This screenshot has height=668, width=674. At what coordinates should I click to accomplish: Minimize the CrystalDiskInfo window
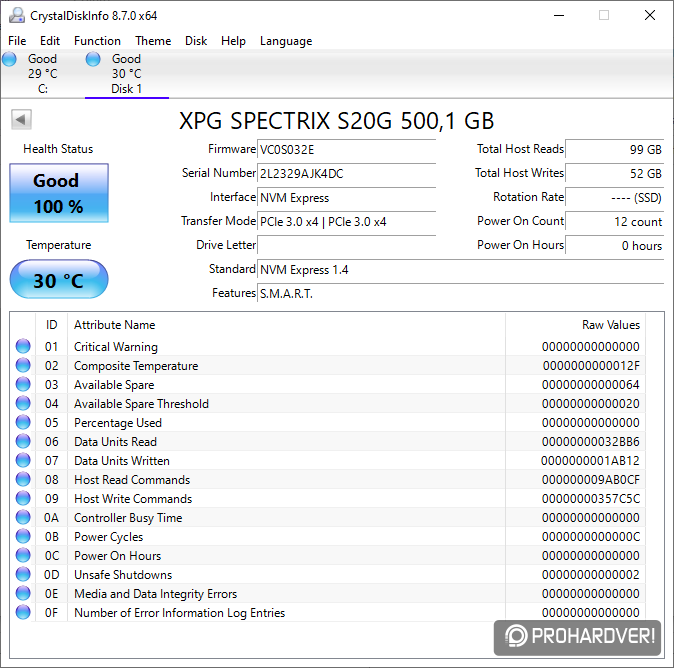(559, 15)
